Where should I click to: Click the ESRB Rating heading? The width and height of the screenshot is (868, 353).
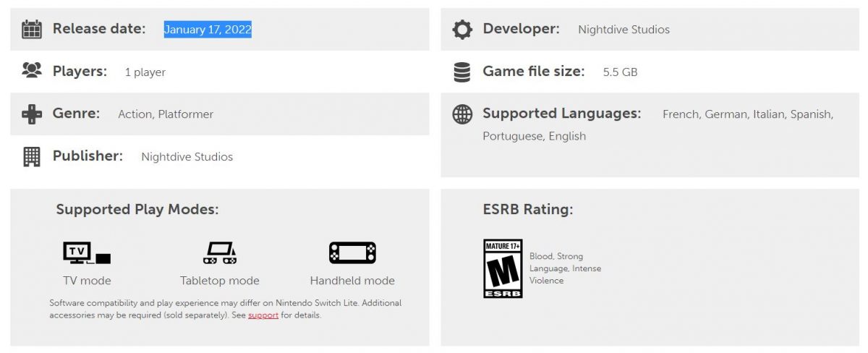pos(528,210)
